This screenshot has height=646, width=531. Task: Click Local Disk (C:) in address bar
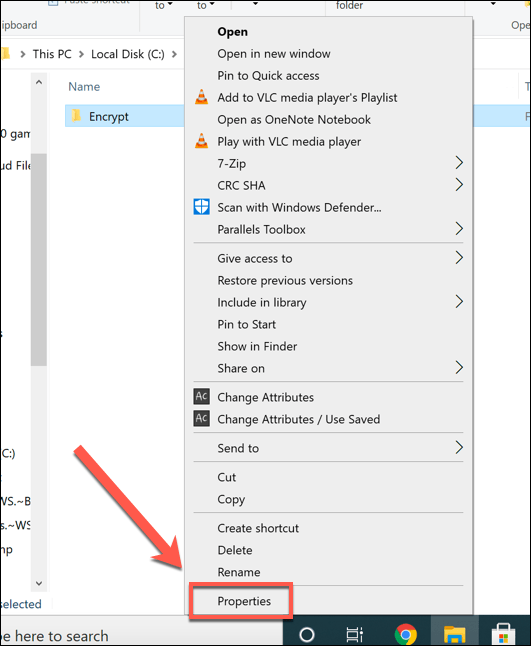128,54
